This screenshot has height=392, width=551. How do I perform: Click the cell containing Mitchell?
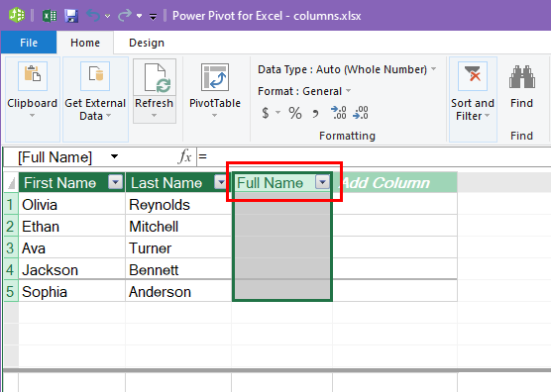pos(178,227)
